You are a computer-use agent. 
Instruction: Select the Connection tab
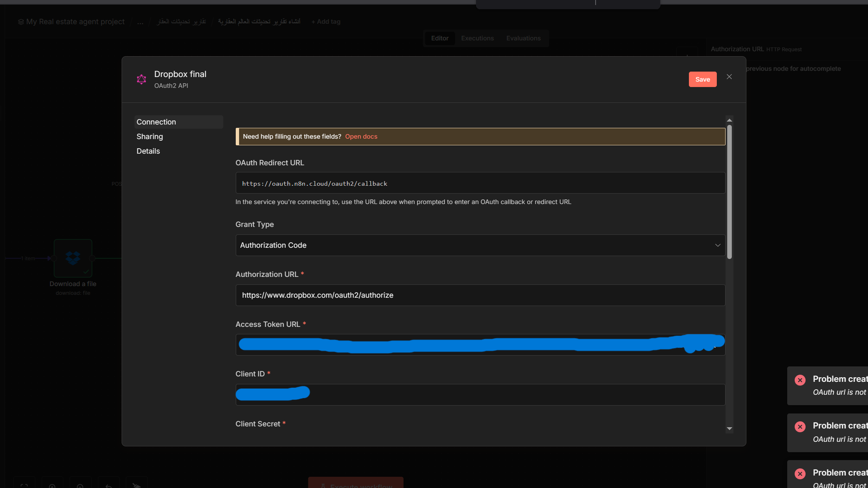click(x=157, y=122)
